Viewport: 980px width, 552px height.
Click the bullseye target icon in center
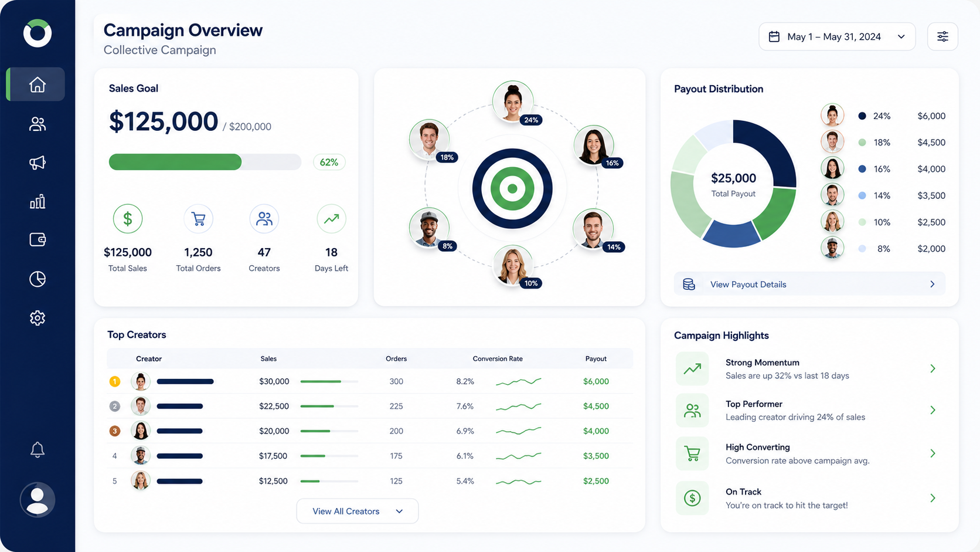coord(512,188)
